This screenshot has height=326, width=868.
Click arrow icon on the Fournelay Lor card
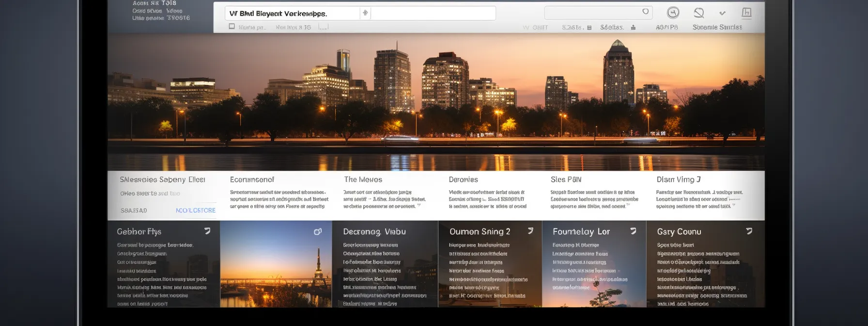click(x=633, y=231)
